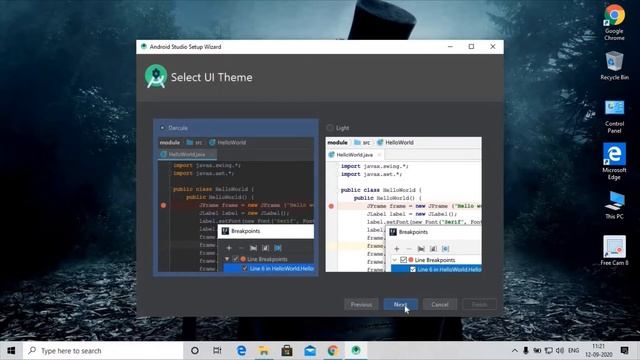The height and width of the screenshot is (360, 640).
Task: Open the Mail app from the taskbar
Action: (310, 351)
